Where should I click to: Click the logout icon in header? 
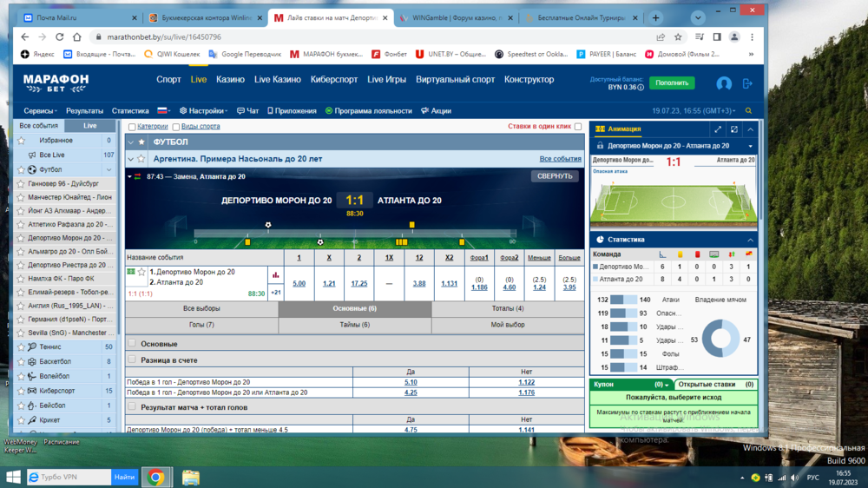click(x=747, y=83)
